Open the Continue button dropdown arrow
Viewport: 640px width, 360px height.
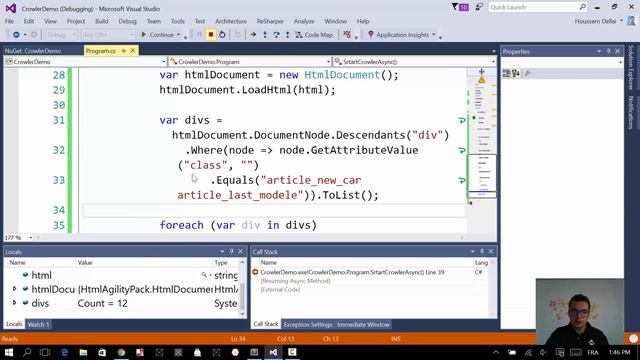pos(178,35)
